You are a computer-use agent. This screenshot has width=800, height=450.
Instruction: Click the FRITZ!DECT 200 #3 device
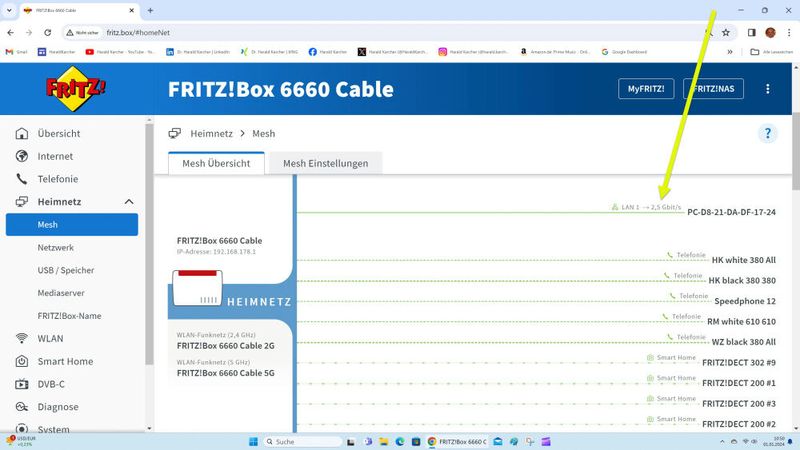739,404
